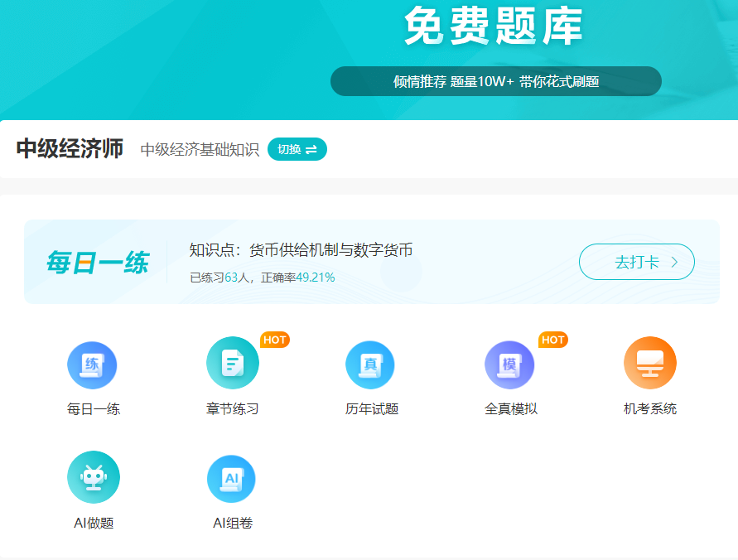Launch the 机考系统 computer exam icon

click(649, 362)
